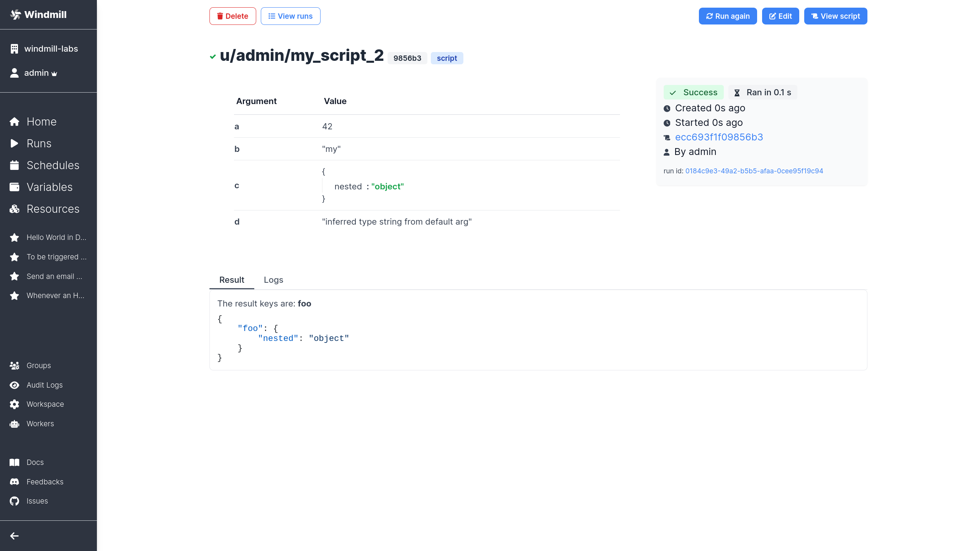Screen dimensions: 980x551
Task: Open Home from the house icon
Action: tap(15, 122)
